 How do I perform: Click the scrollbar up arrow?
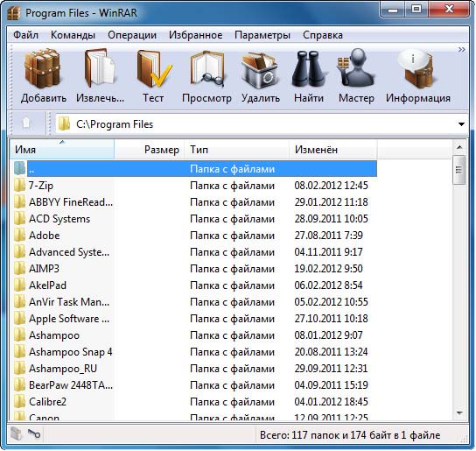(x=459, y=147)
